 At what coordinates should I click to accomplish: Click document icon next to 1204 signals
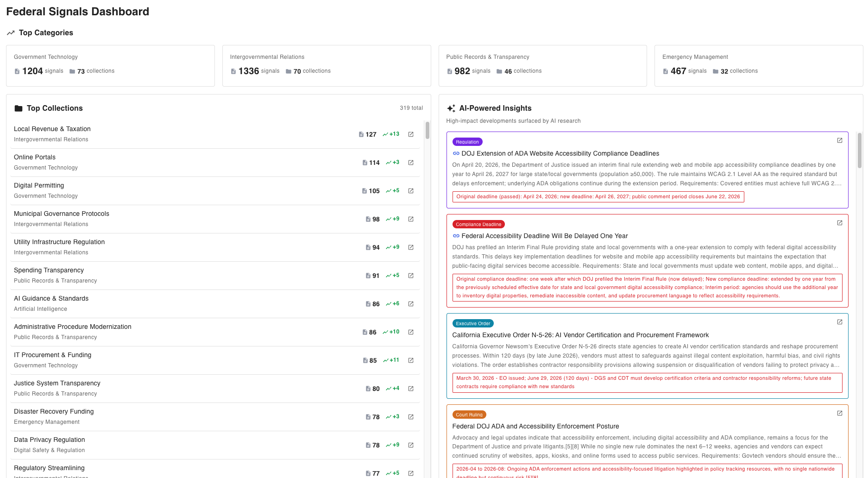click(x=17, y=71)
